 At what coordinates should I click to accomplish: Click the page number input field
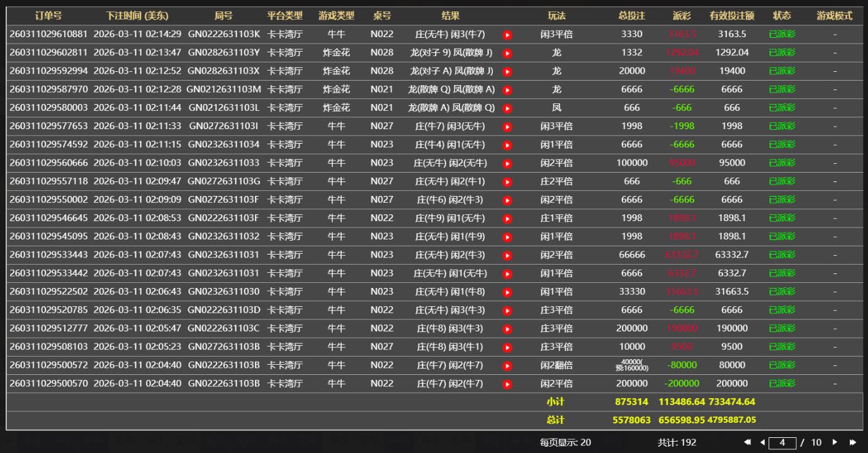tap(782, 442)
